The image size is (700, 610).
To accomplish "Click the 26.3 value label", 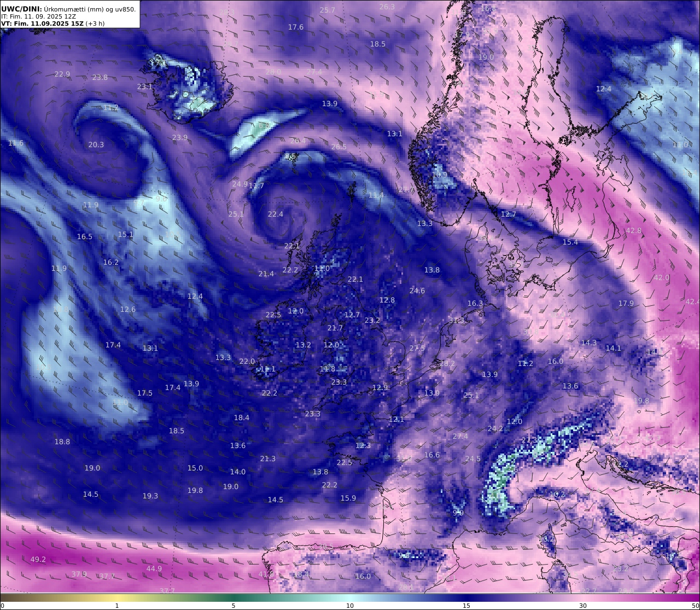I will pos(387,7).
